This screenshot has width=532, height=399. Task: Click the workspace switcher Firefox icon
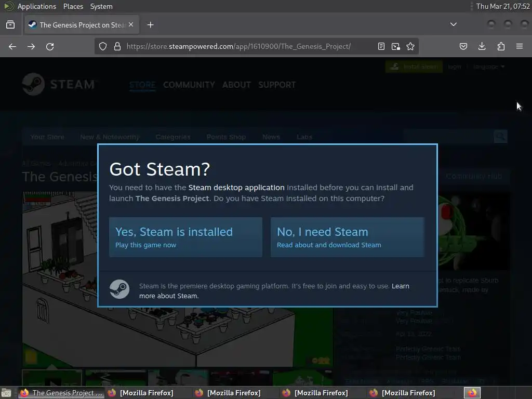(472, 393)
